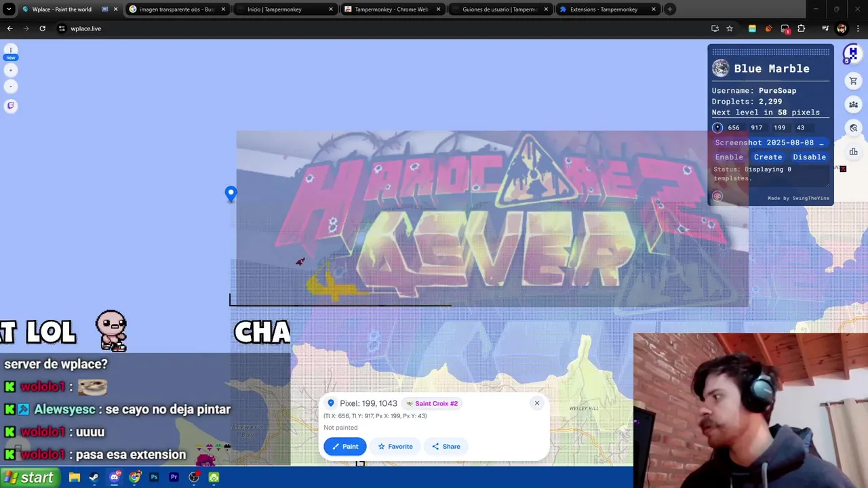Image resolution: width=868 pixels, height=488 pixels.
Task: Click the install app icon in address bar
Action: (715, 28)
